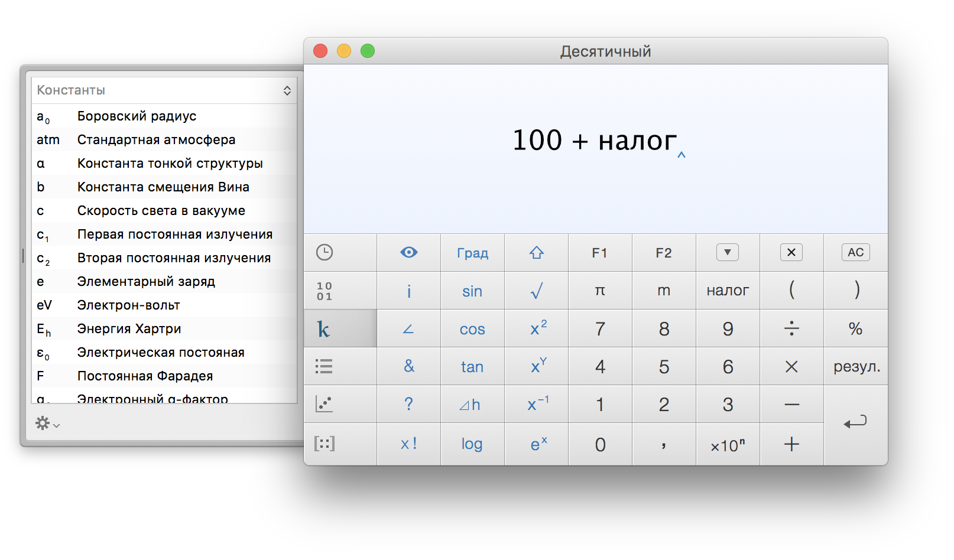Click the sin function key
This screenshot has height=560, width=954.
(x=473, y=291)
